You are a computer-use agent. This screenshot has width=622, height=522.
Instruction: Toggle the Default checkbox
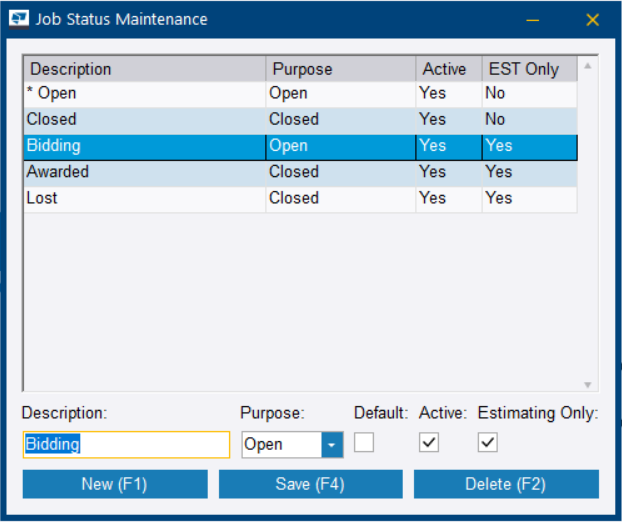[364, 443]
